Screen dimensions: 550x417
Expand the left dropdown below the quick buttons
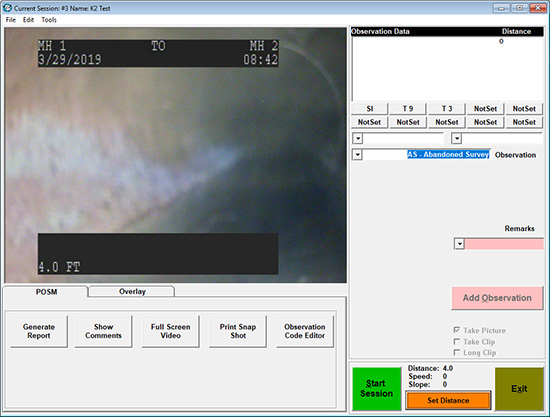click(358, 139)
